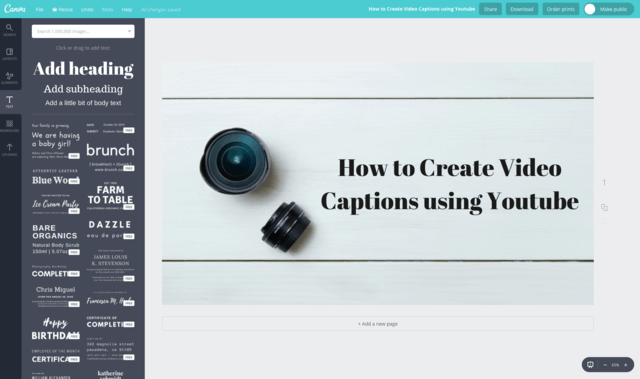Click Undo in the top bar

tap(87, 9)
